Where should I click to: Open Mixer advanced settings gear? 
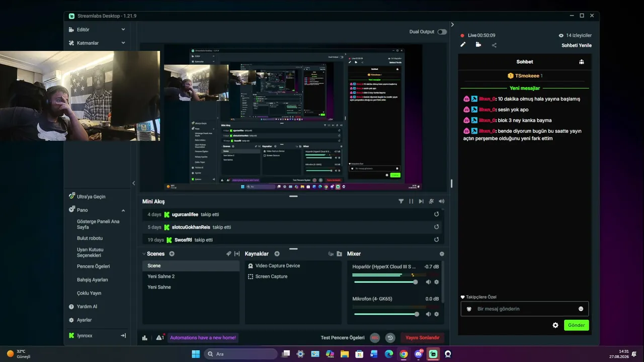[x=442, y=254]
